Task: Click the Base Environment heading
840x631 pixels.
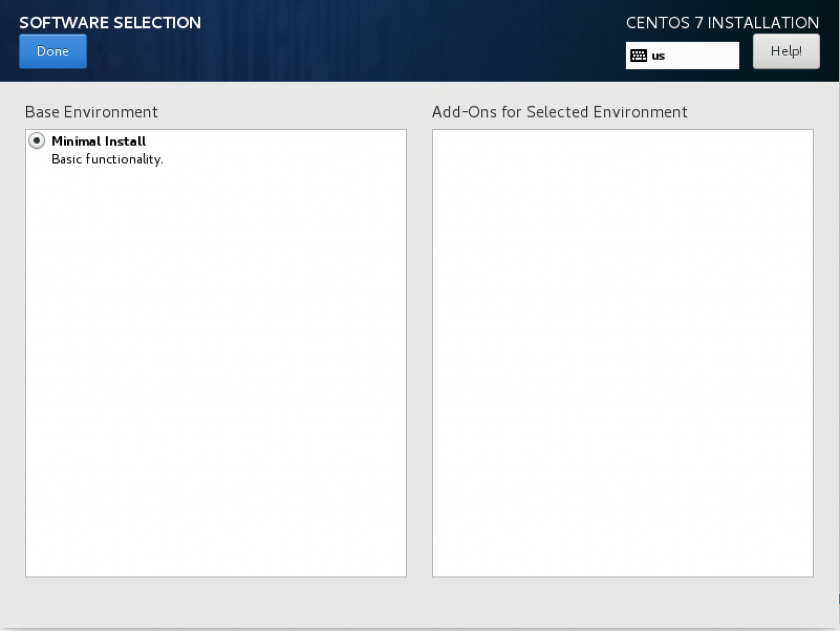Action: pos(91,112)
